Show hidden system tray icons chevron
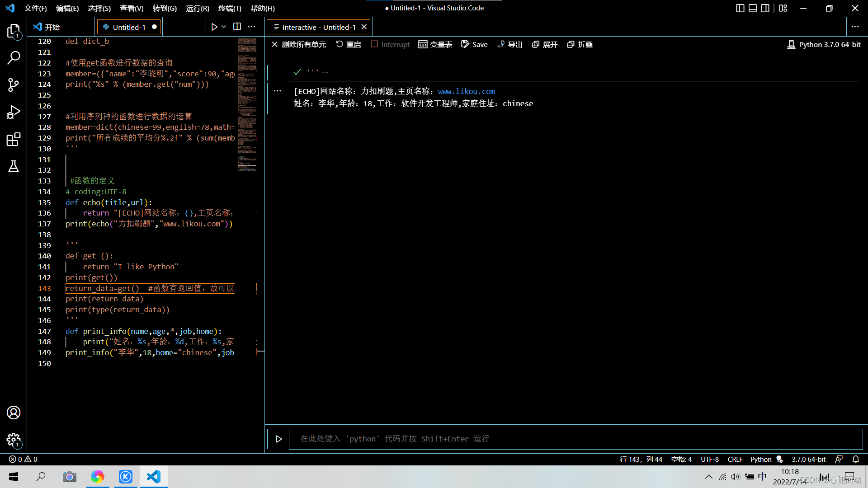868x488 pixels. pyautogui.click(x=709, y=477)
